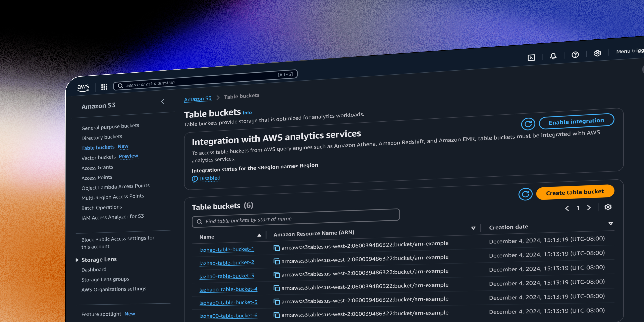Image resolution: width=644 pixels, height=322 pixels.
Task: Copy ARN for lazhao-table-bucket-1
Action: [x=277, y=248]
